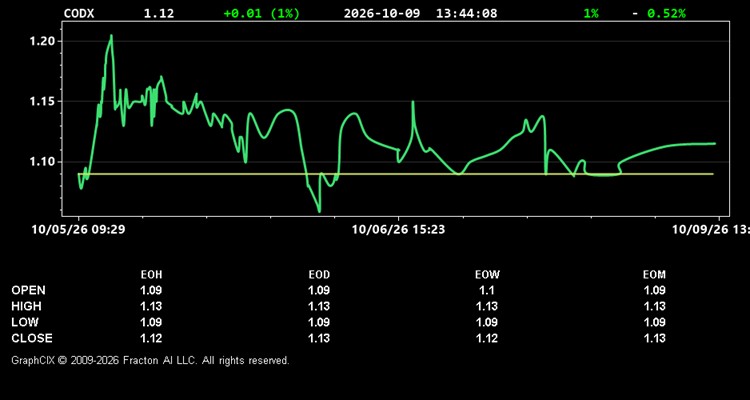750x400 pixels.
Task: Click the EOH OPEN value 1.09
Action: click(x=151, y=290)
